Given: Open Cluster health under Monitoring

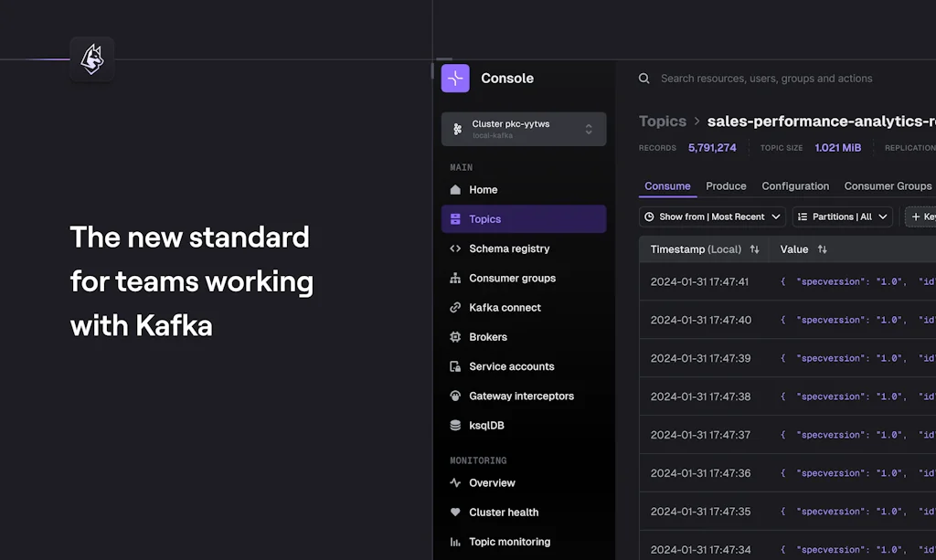Looking at the screenshot, I should [x=505, y=512].
